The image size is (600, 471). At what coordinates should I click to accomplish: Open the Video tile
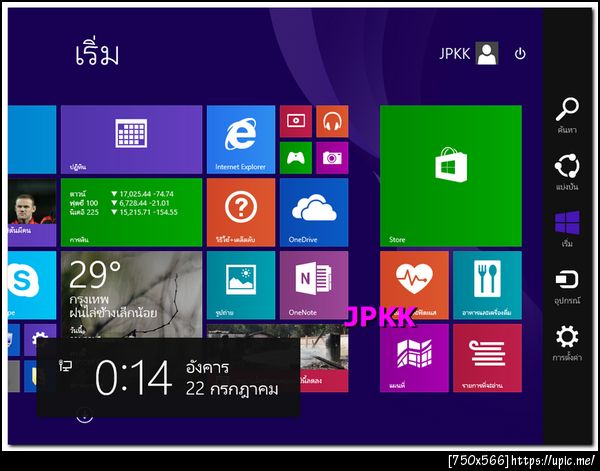tap(296, 121)
